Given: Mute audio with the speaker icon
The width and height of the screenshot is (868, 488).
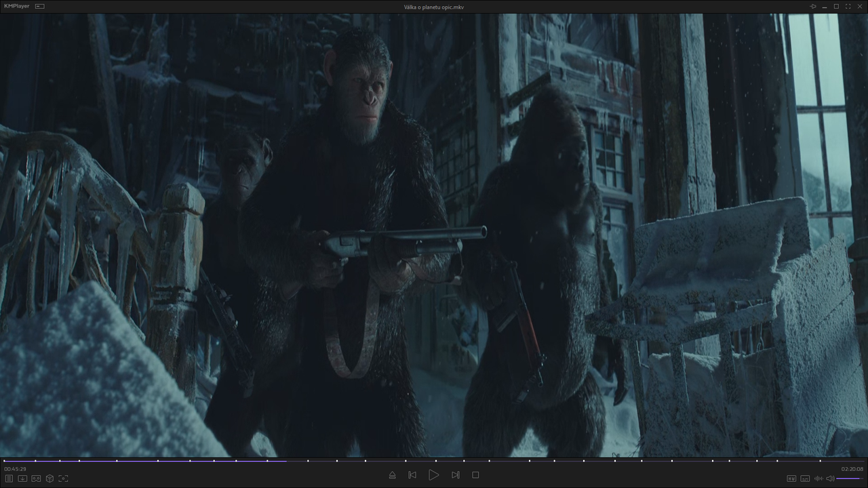Looking at the screenshot, I should pyautogui.click(x=830, y=479).
